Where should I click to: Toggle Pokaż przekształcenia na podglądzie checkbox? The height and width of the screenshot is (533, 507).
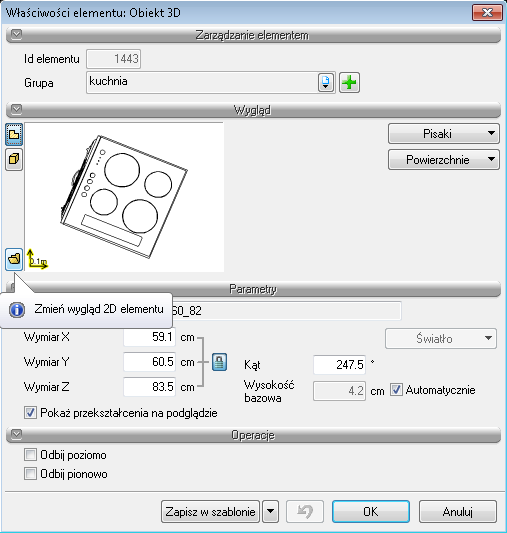pyautogui.click(x=30, y=413)
